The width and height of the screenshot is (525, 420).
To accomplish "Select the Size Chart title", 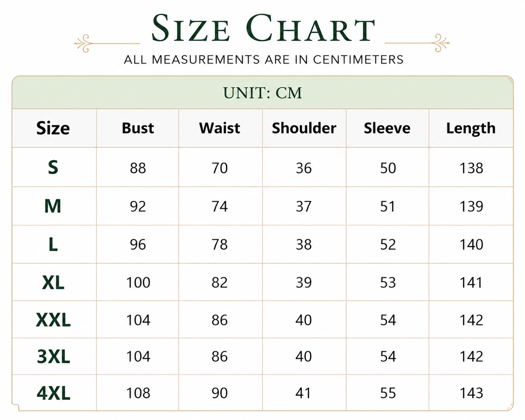I will pyautogui.click(x=263, y=29).
